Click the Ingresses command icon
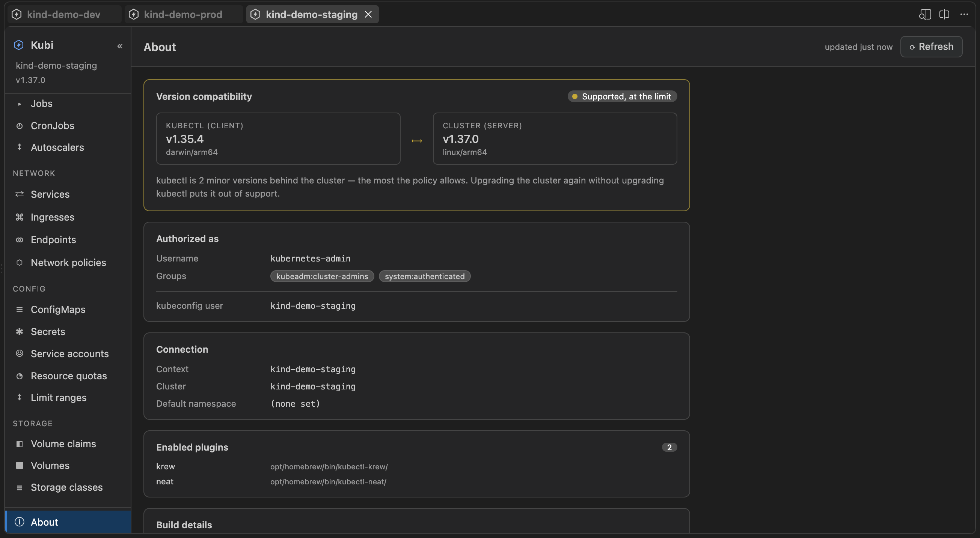980x538 pixels. [20, 217]
